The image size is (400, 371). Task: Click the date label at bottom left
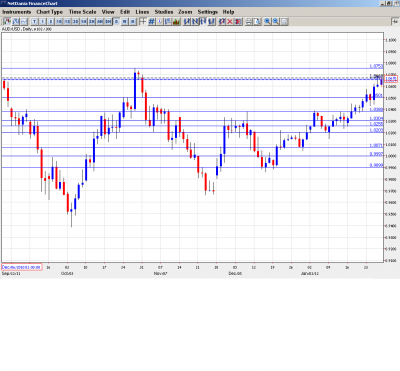pos(22,267)
